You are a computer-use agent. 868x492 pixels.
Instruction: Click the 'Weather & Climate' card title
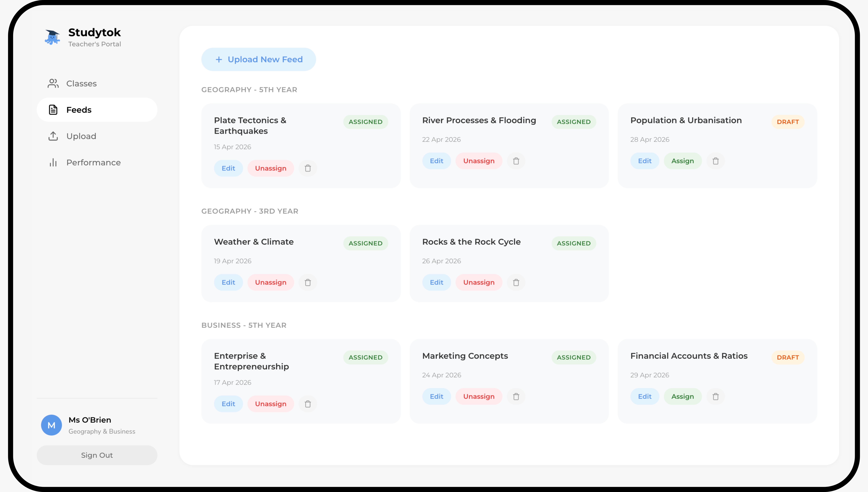coord(254,242)
